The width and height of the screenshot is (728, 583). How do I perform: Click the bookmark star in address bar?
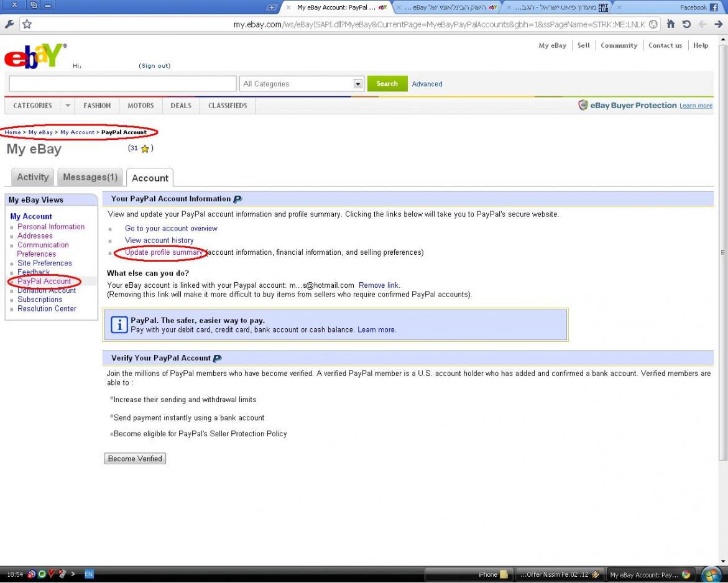tap(27, 24)
